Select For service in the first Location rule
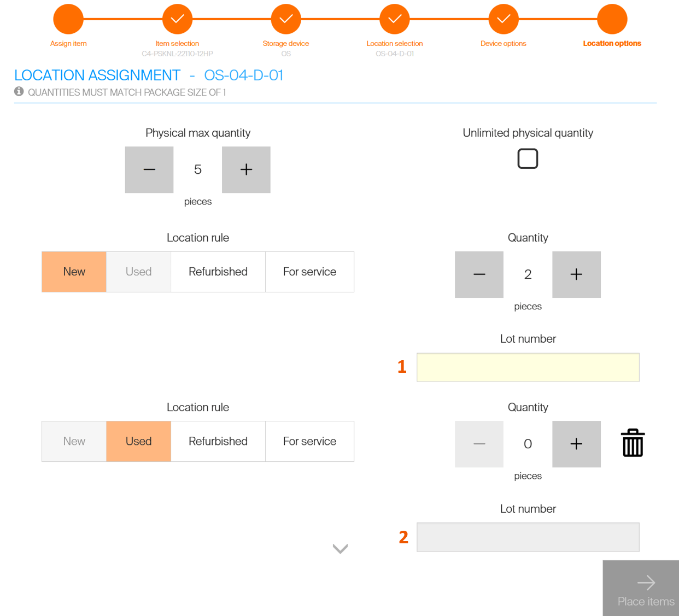Screen dimensions: 679x616 [x=309, y=272]
